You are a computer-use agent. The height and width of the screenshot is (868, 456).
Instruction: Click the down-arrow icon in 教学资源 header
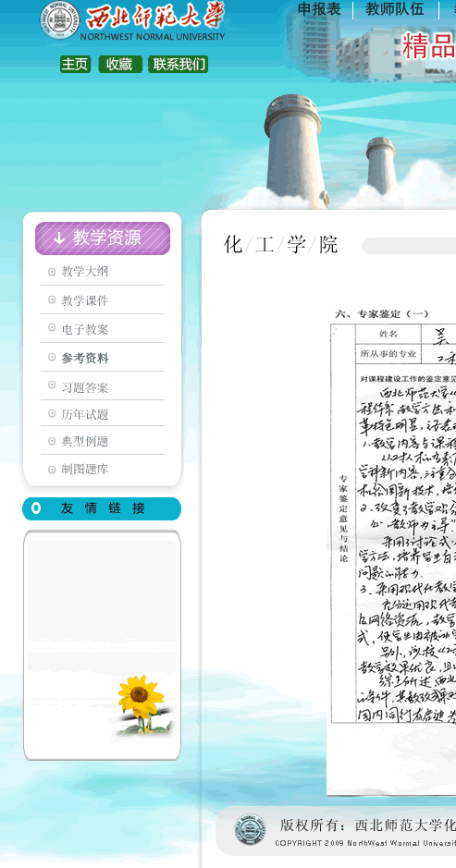(x=59, y=238)
